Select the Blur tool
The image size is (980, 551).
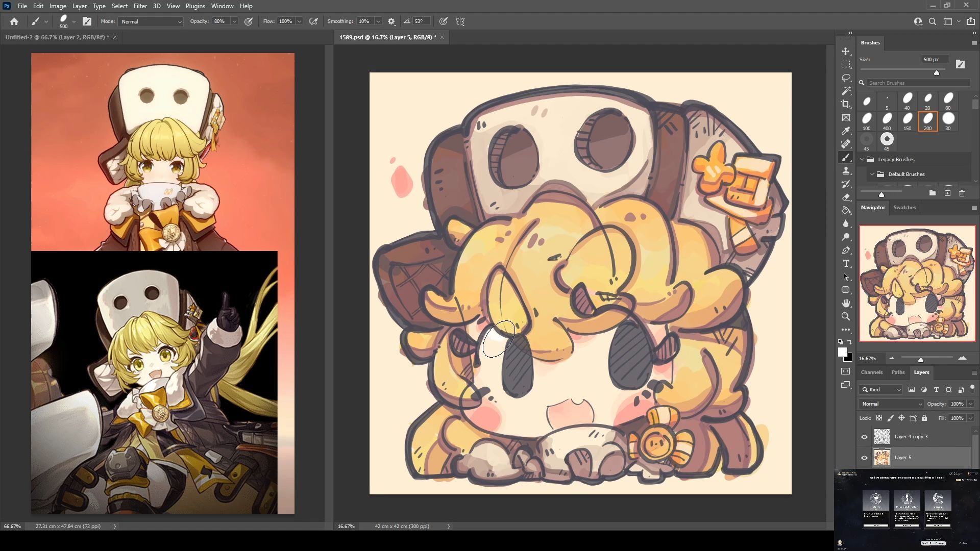(846, 223)
